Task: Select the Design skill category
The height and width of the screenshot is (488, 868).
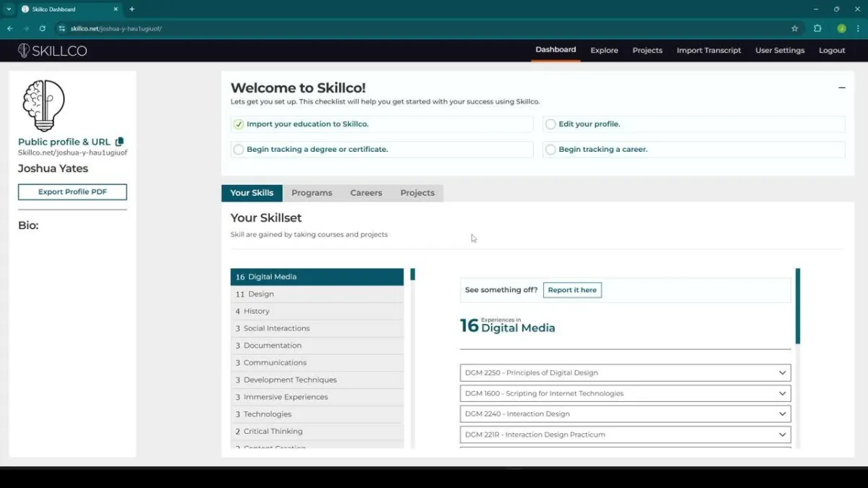Action: 317,294
